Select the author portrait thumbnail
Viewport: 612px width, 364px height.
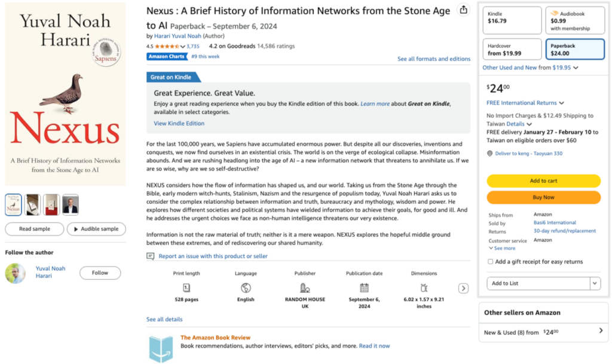pos(71,205)
